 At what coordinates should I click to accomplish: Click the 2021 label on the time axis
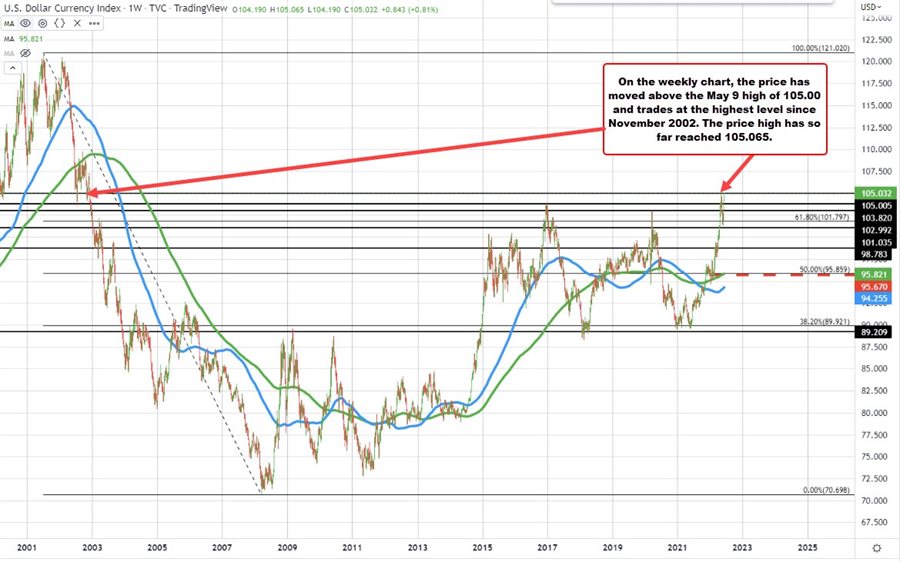pos(677,548)
